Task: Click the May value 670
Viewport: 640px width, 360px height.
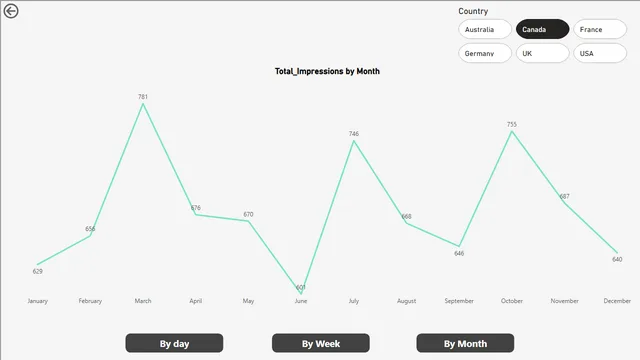Action: coord(248,214)
